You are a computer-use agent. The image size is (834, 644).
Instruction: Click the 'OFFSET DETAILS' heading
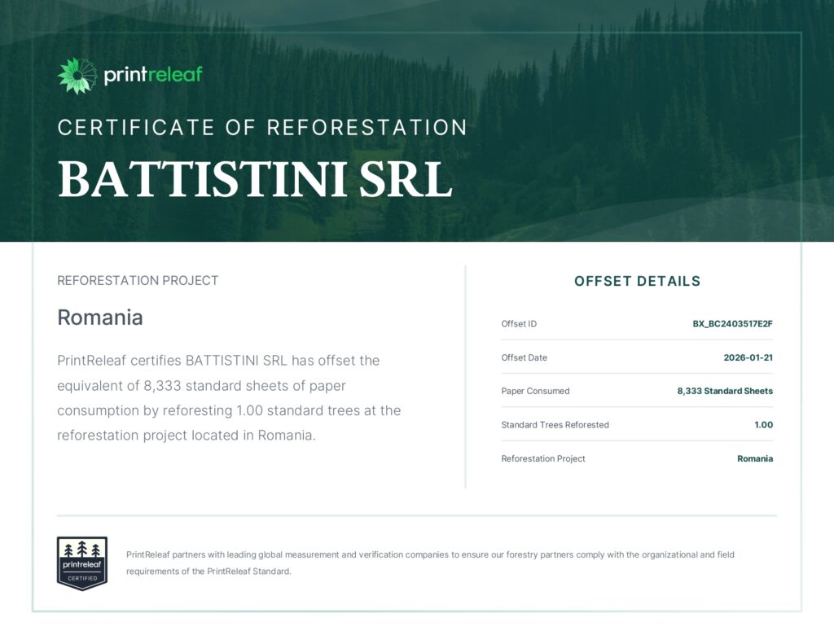(x=637, y=282)
